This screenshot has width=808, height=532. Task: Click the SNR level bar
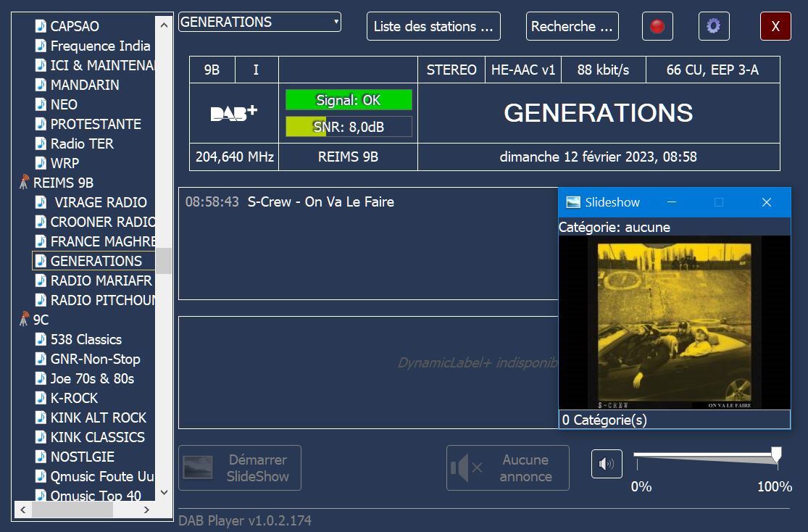(349, 127)
